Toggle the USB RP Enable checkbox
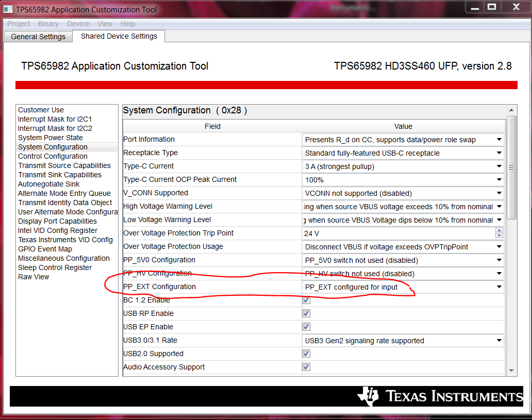The image size is (532, 420). coord(306,313)
